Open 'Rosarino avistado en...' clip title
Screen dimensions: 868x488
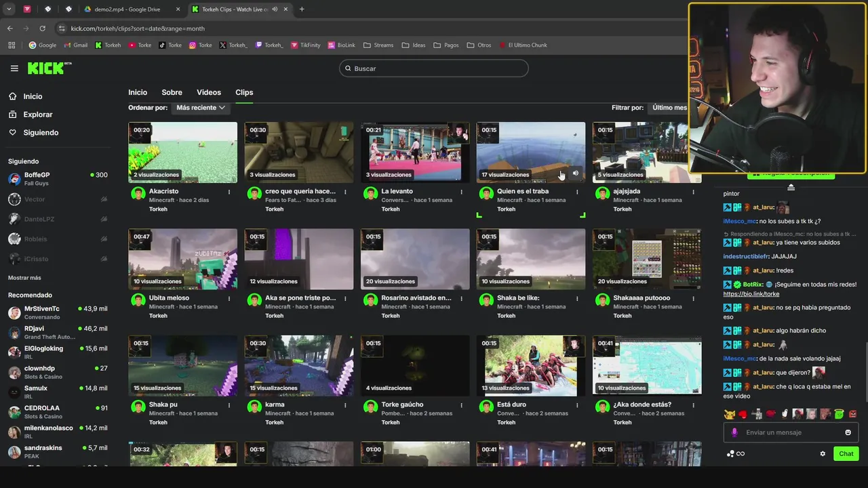[x=416, y=298]
